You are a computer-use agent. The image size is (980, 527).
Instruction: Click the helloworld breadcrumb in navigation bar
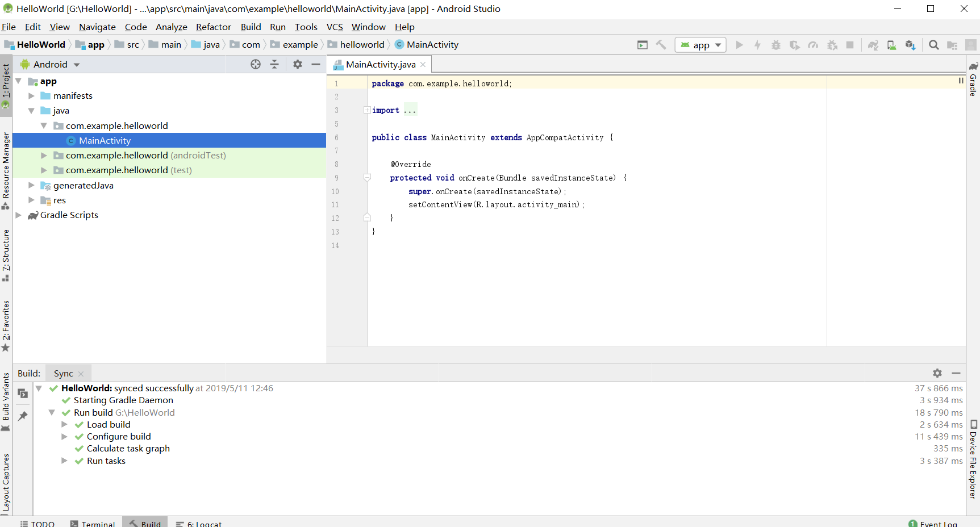pyautogui.click(x=362, y=44)
